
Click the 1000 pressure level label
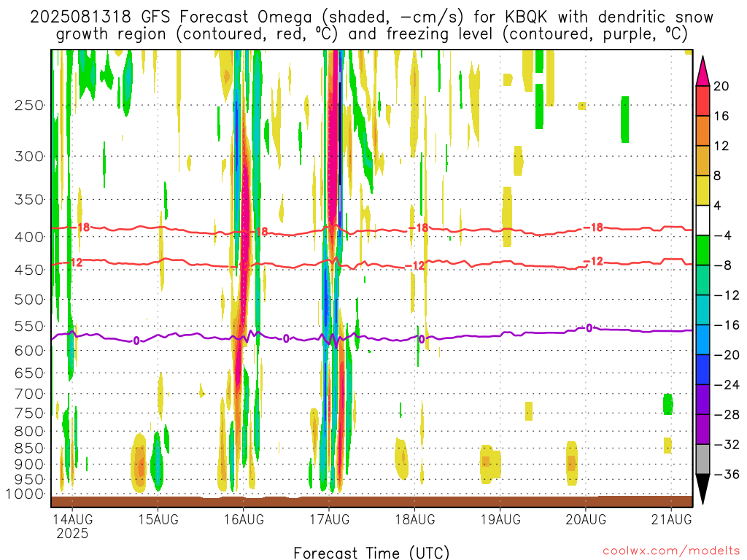point(25,494)
